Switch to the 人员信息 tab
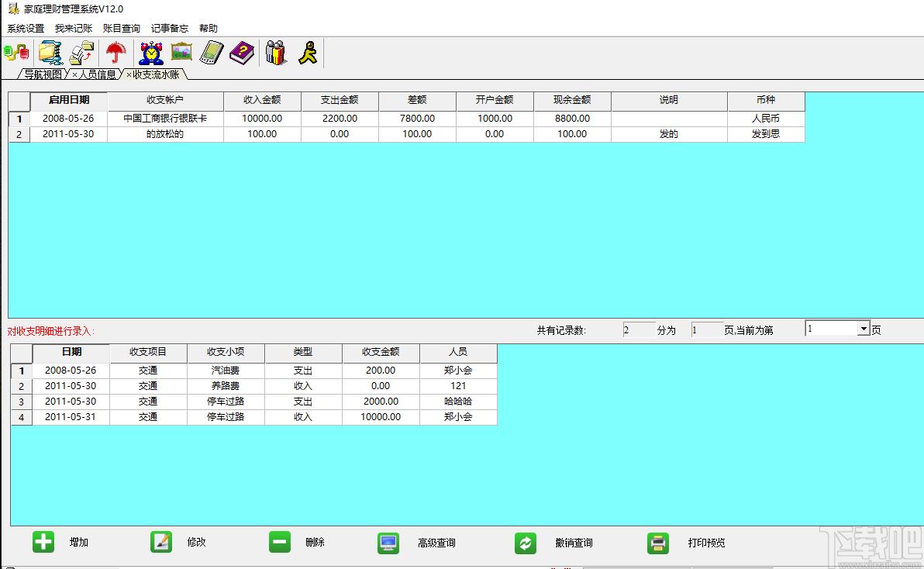This screenshot has width=924, height=569. click(97, 74)
